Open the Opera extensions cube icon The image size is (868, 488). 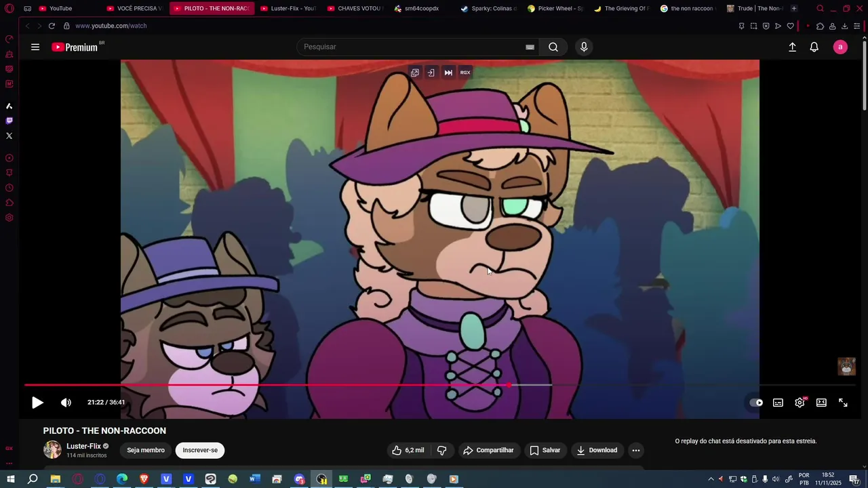820,26
